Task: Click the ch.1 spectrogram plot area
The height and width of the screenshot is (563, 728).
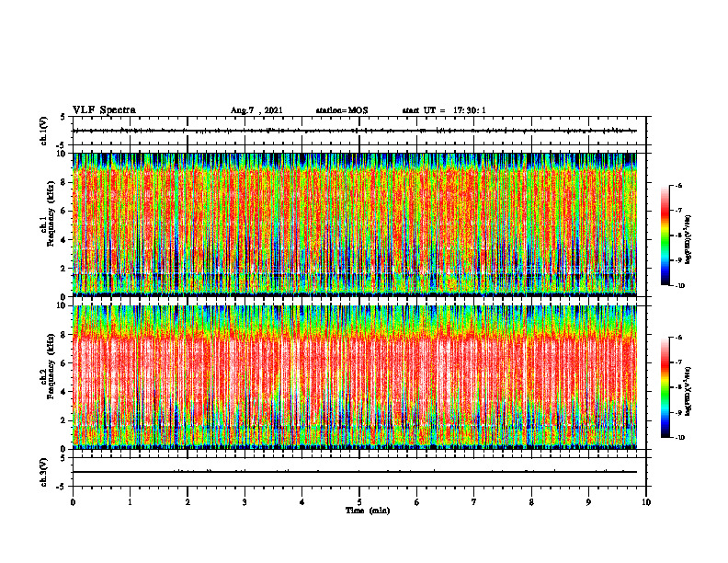Action: (x=355, y=224)
